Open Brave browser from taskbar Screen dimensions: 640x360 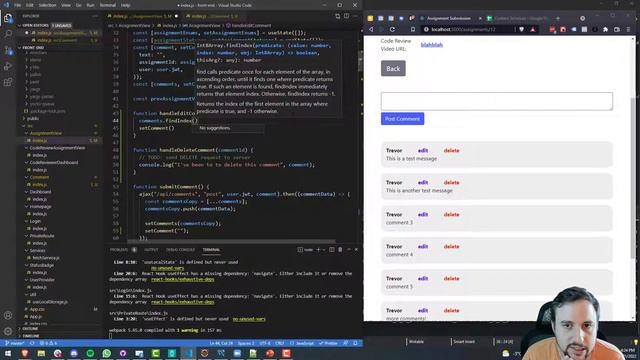[24, 353]
